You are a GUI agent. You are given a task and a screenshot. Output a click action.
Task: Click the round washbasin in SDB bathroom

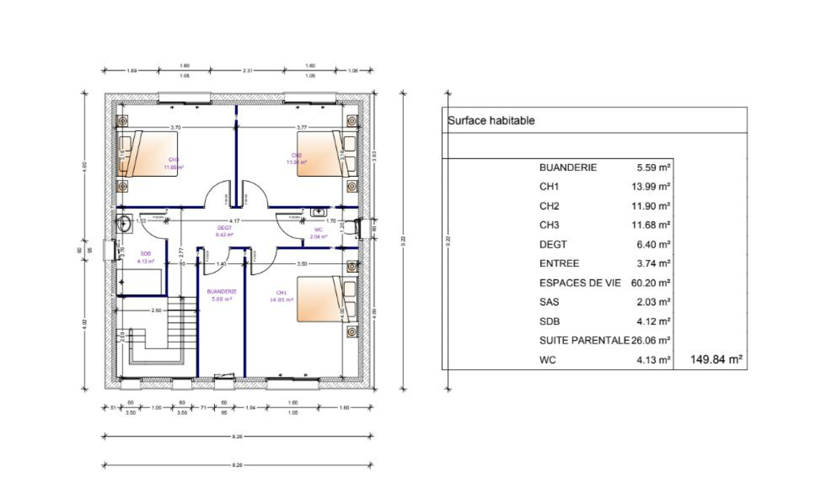click(124, 224)
